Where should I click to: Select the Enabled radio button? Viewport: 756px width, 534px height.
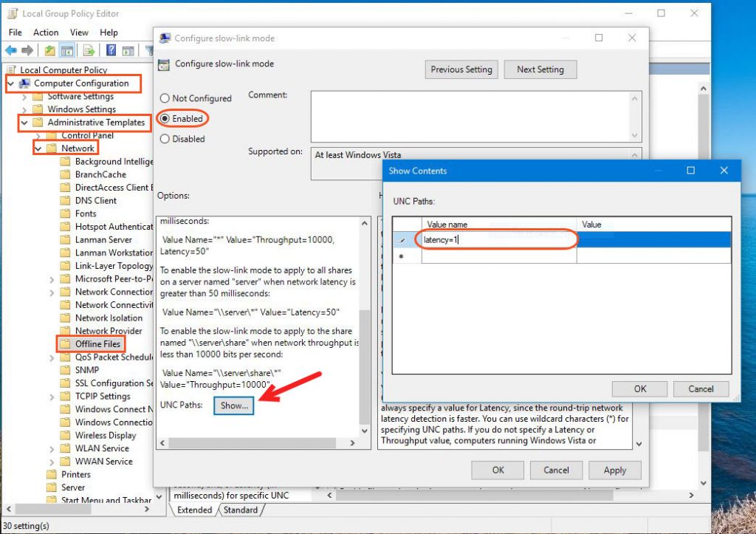(x=164, y=118)
